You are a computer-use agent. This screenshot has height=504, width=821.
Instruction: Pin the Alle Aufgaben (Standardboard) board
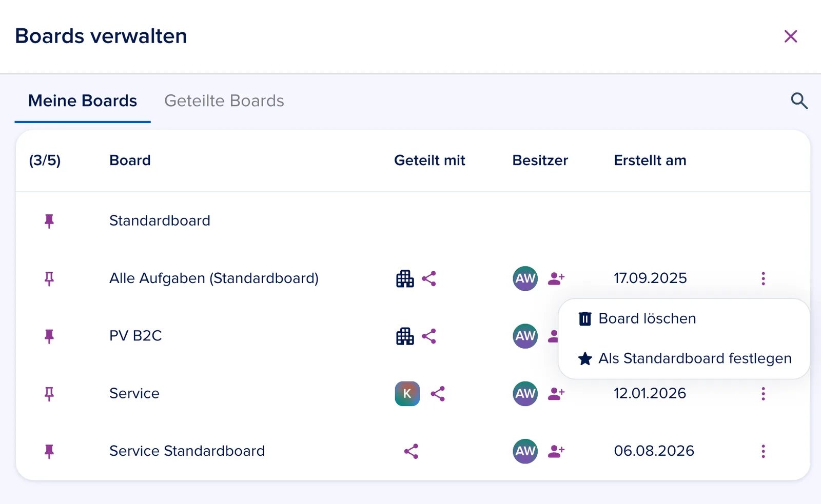point(49,278)
